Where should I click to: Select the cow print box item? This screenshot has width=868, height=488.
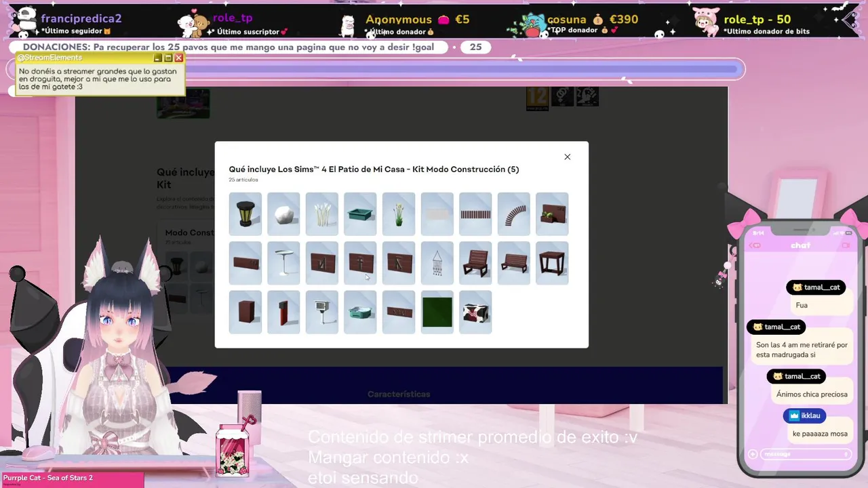[475, 312]
